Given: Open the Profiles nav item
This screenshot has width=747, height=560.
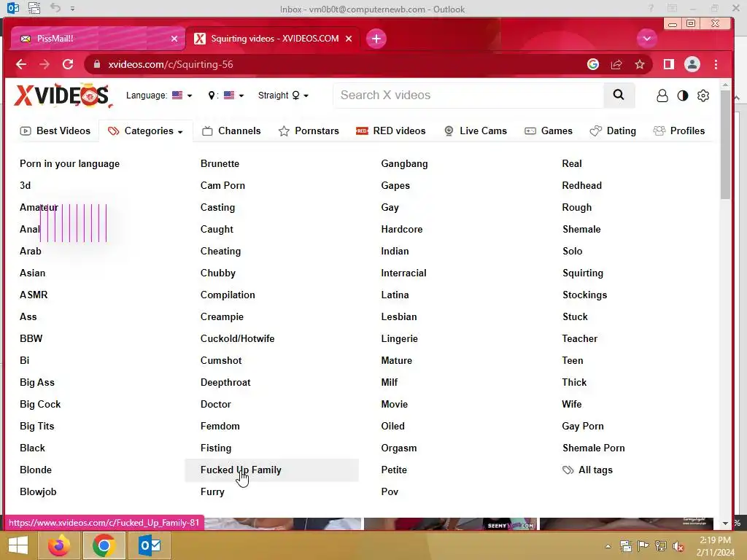Looking at the screenshot, I should click(x=679, y=131).
